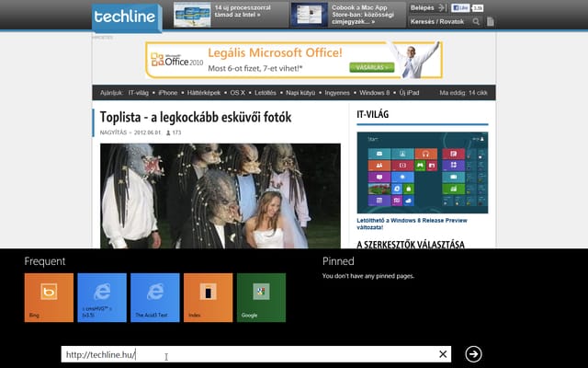Select OS X in the navigation bar

click(237, 93)
